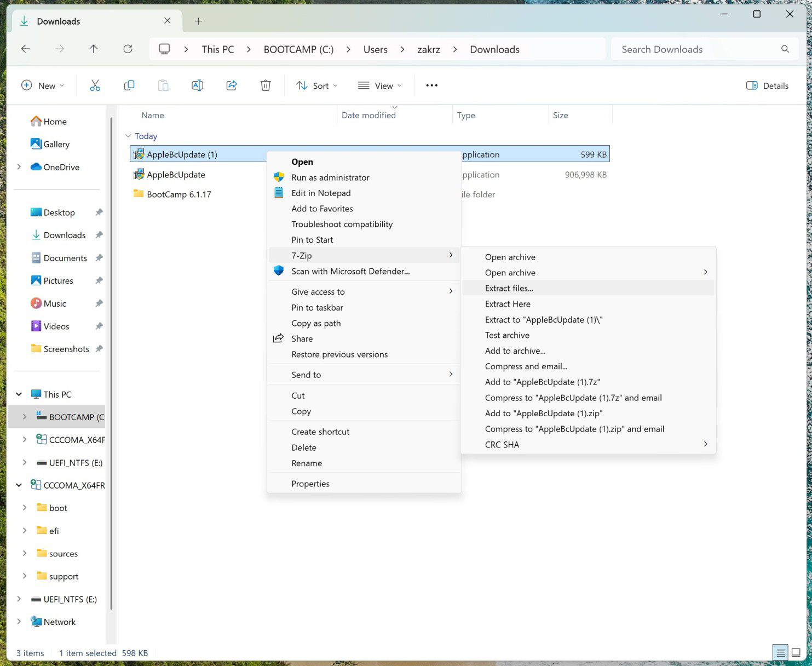
Task: Expand the BOOTCAMP (C:) drive node
Action: point(25,417)
